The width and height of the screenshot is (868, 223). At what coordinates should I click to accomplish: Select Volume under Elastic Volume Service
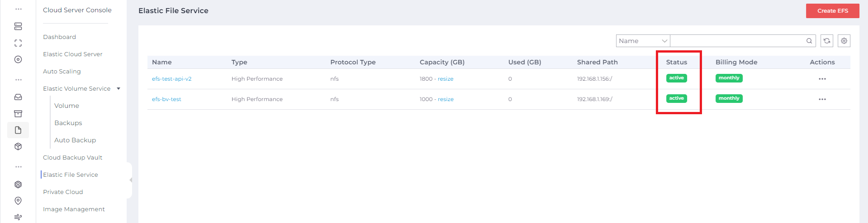66,106
